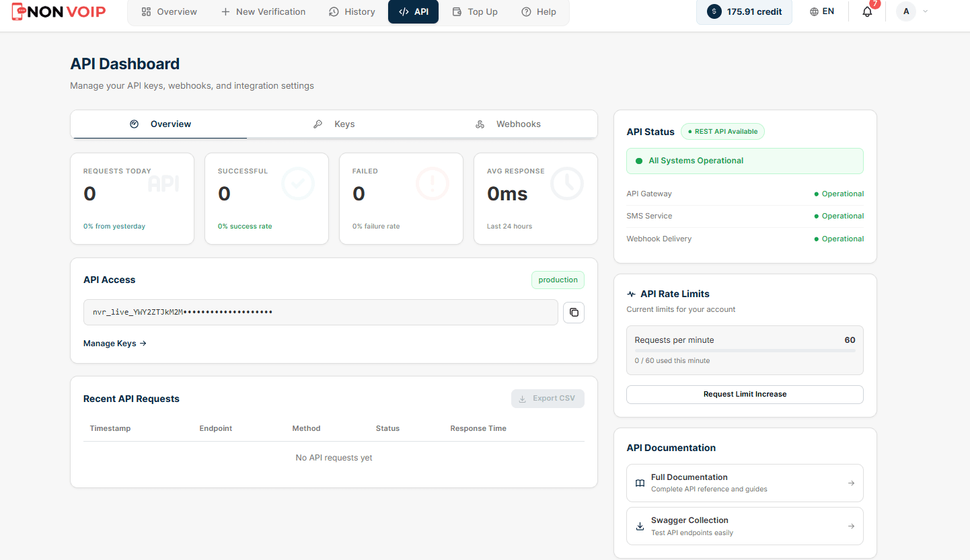Click the arrow on Swagger Collection row
The width and height of the screenshot is (970, 560).
coord(851,526)
